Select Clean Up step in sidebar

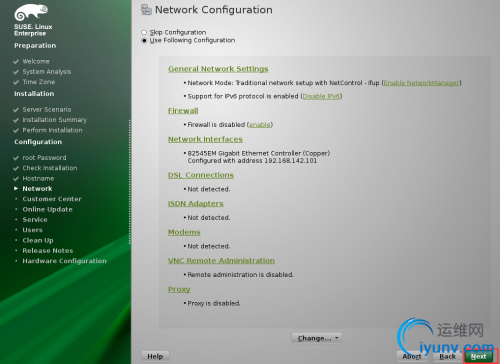(x=38, y=240)
